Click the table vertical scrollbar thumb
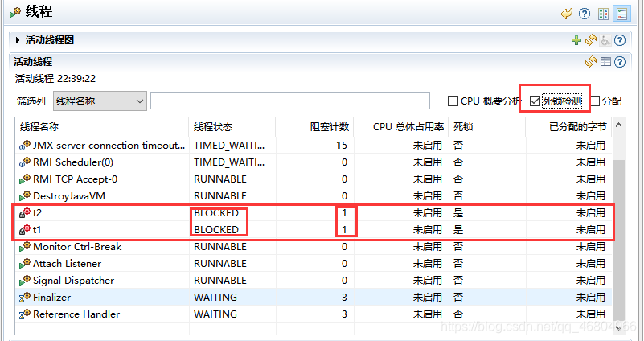 [619, 240]
